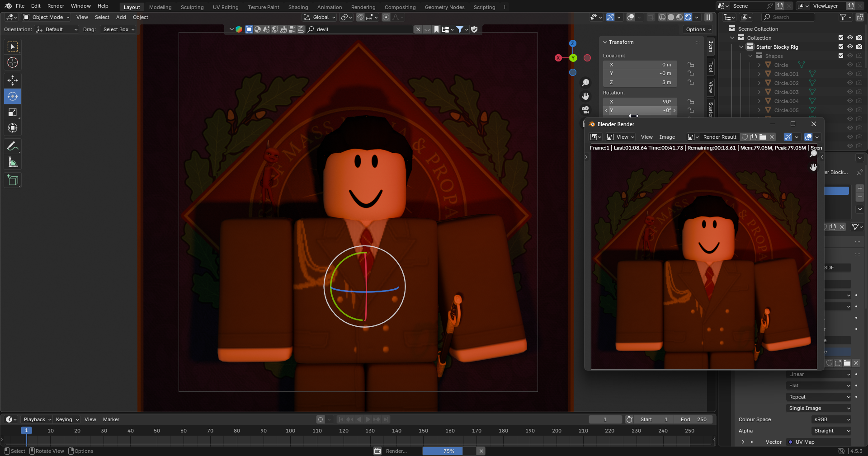Activate the Add Cube tool
868x456 pixels.
13,180
